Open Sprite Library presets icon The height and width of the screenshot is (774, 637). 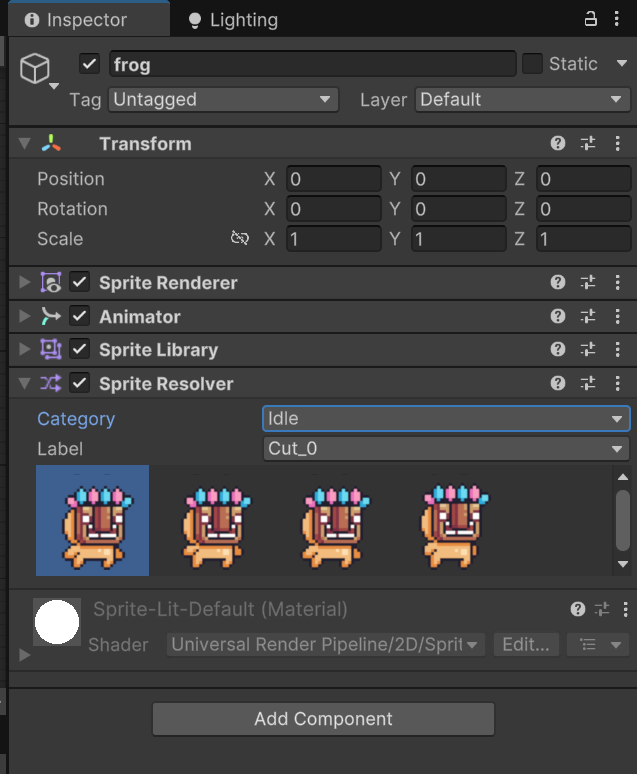point(588,349)
